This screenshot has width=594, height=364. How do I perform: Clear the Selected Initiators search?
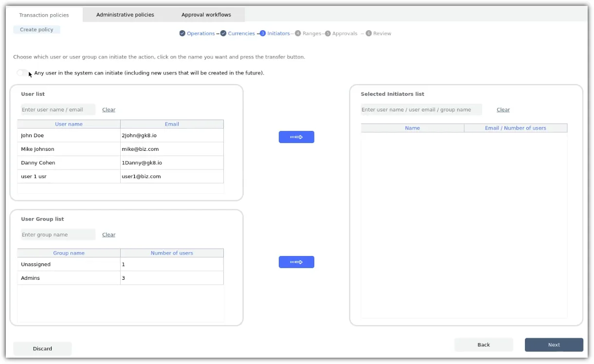pos(503,110)
